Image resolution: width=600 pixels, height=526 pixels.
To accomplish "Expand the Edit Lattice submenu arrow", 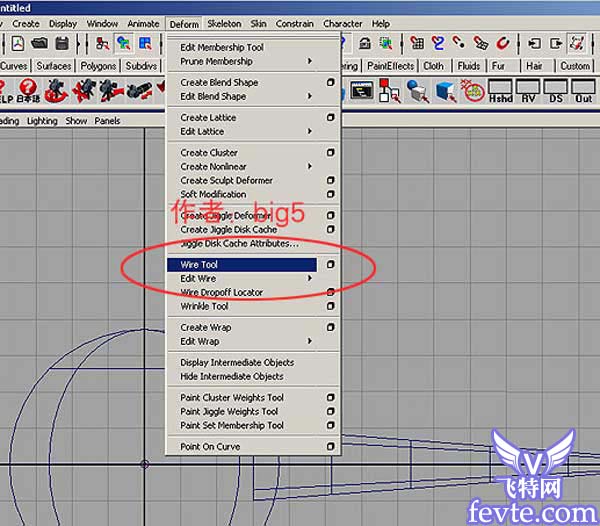I will tap(310, 131).
